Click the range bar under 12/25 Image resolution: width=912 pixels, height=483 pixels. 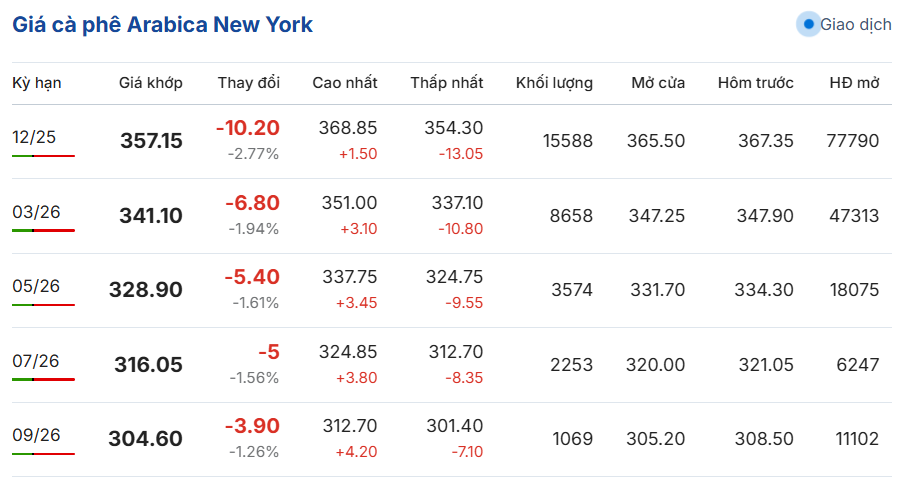tap(44, 156)
